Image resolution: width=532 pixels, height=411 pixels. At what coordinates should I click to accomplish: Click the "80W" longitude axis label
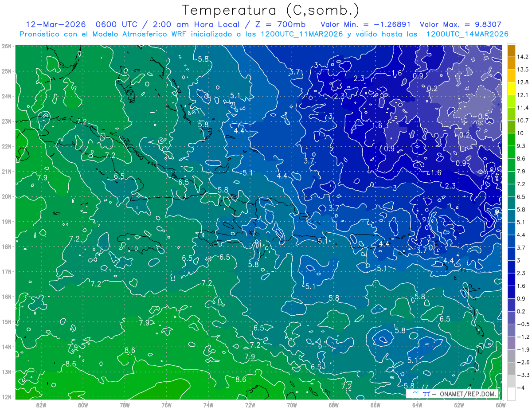tap(83, 405)
